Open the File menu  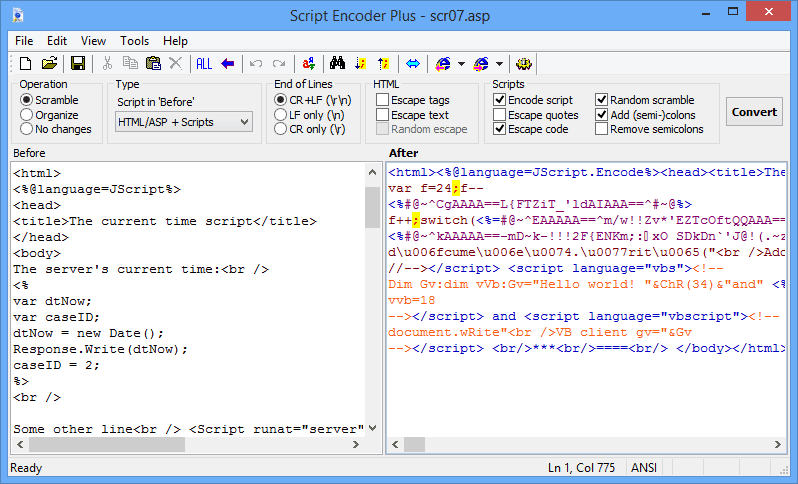click(x=24, y=41)
